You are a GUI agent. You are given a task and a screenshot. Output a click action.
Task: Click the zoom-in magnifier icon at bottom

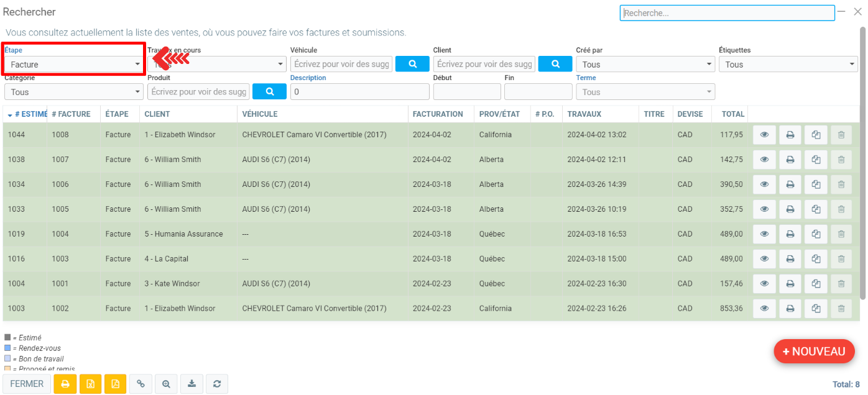coord(166,384)
